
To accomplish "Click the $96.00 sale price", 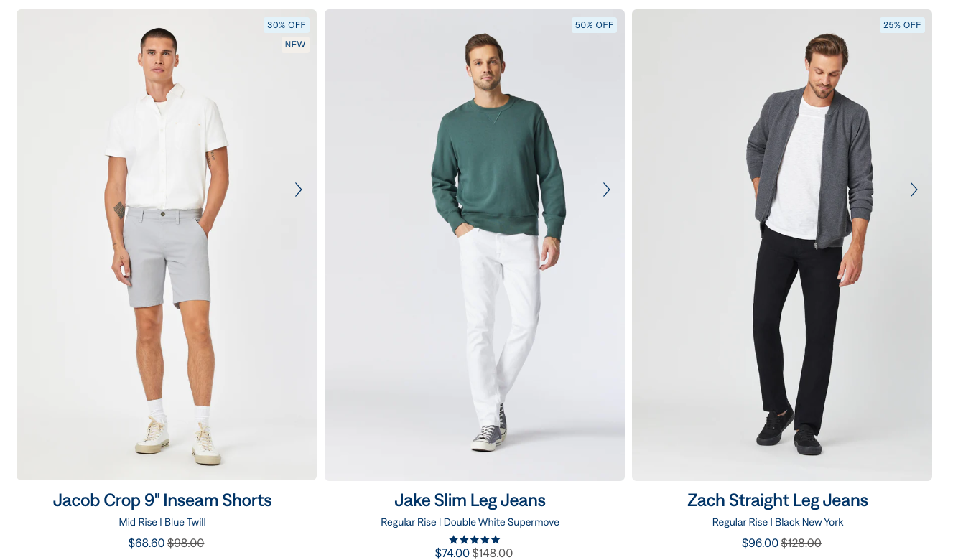I will 760,543.
